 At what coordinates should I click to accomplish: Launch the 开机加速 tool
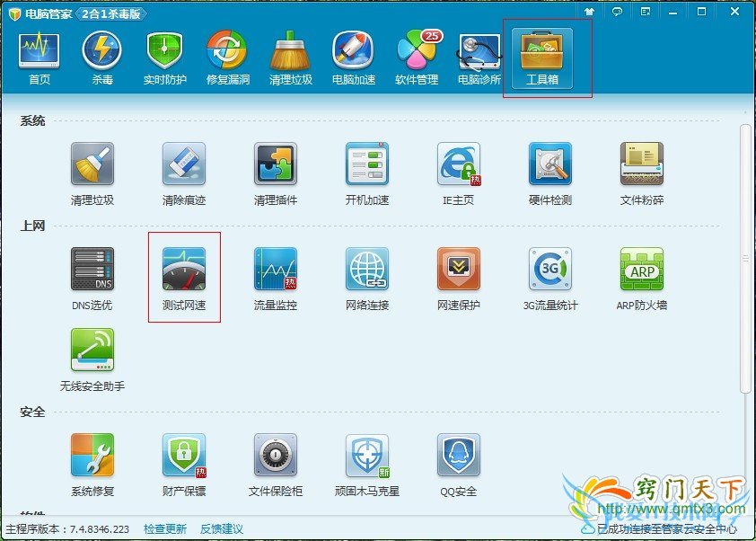click(x=367, y=174)
